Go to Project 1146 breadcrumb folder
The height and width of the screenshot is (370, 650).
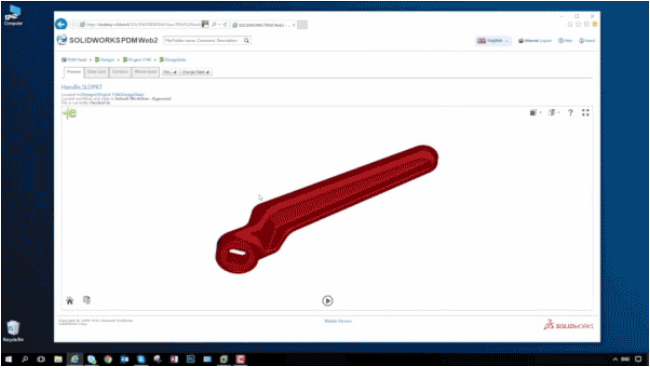[137, 60]
